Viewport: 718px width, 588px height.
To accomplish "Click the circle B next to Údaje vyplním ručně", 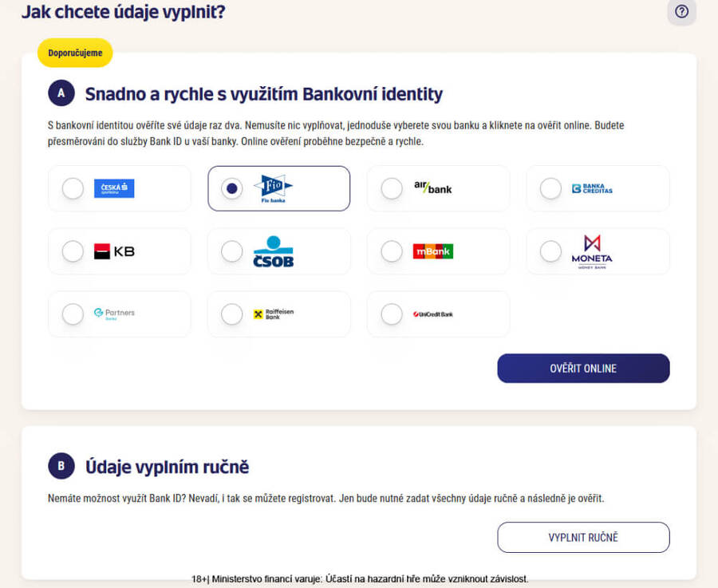I will 61,467.
